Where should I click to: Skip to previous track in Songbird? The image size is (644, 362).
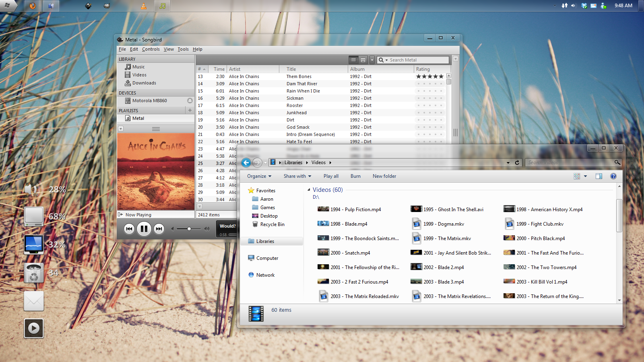[x=129, y=229]
